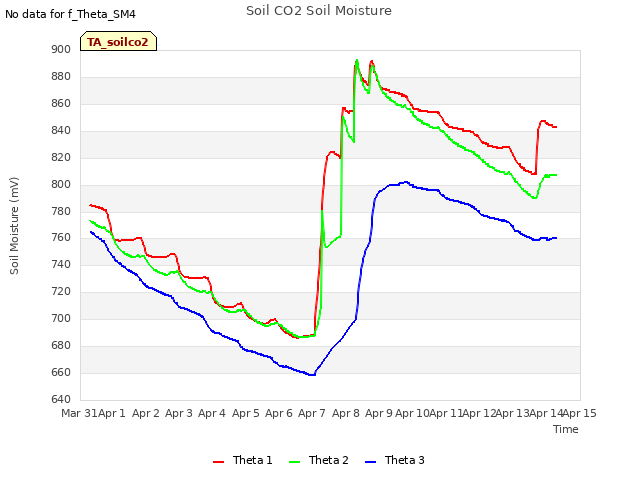Click the 760 y-axis label

[x=61, y=237]
